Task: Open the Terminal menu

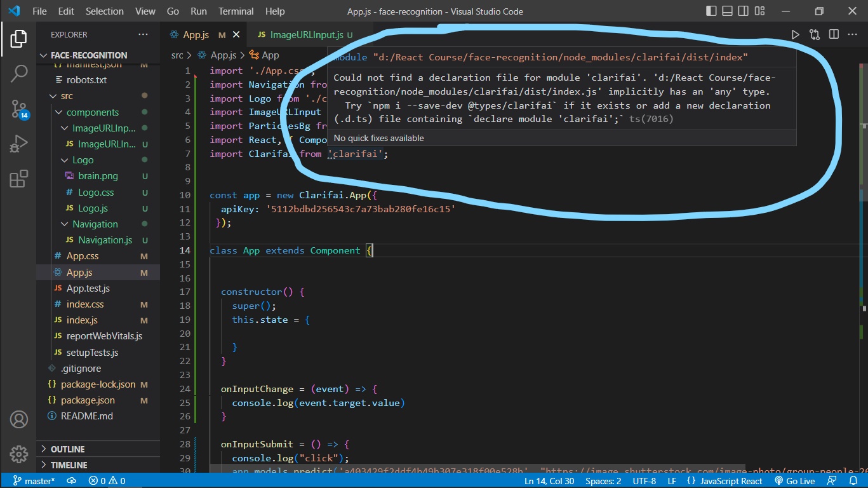Action: coord(235,11)
